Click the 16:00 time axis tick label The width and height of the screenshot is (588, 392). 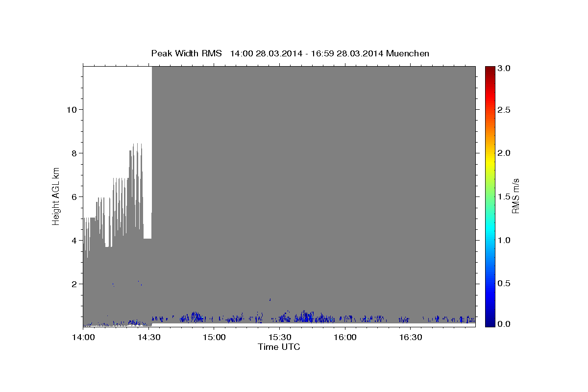pos(344,338)
